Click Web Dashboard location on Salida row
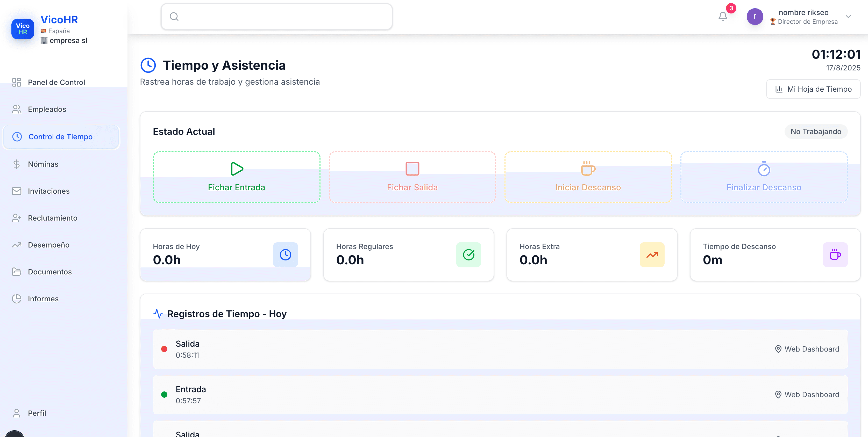This screenshot has height=437, width=868. click(807, 349)
